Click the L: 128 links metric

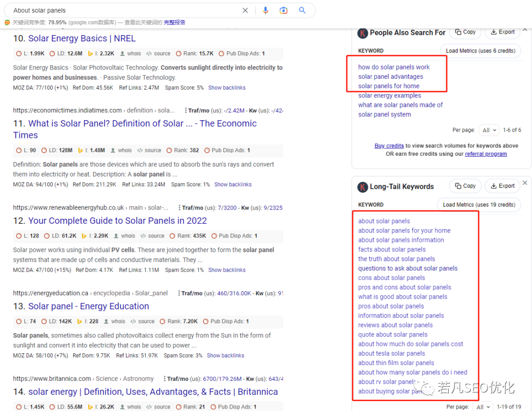(28, 236)
